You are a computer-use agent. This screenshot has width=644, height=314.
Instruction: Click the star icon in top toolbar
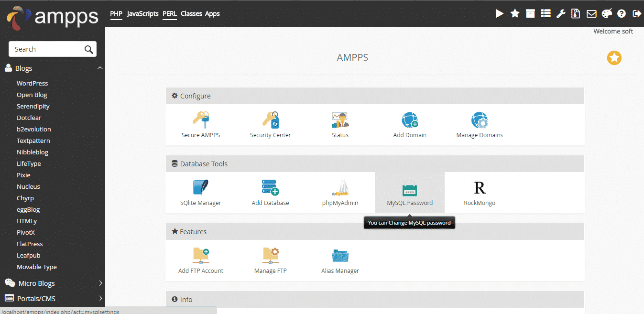515,13
